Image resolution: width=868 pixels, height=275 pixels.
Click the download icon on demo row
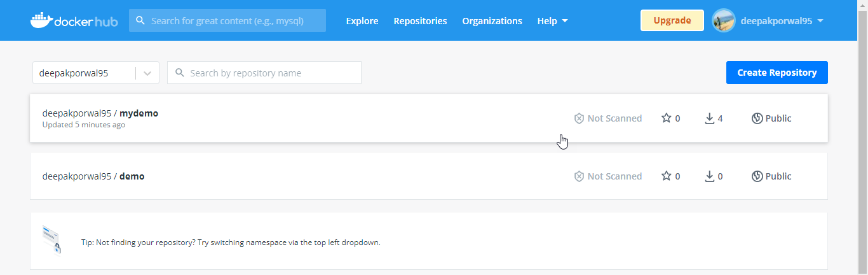pos(710,176)
